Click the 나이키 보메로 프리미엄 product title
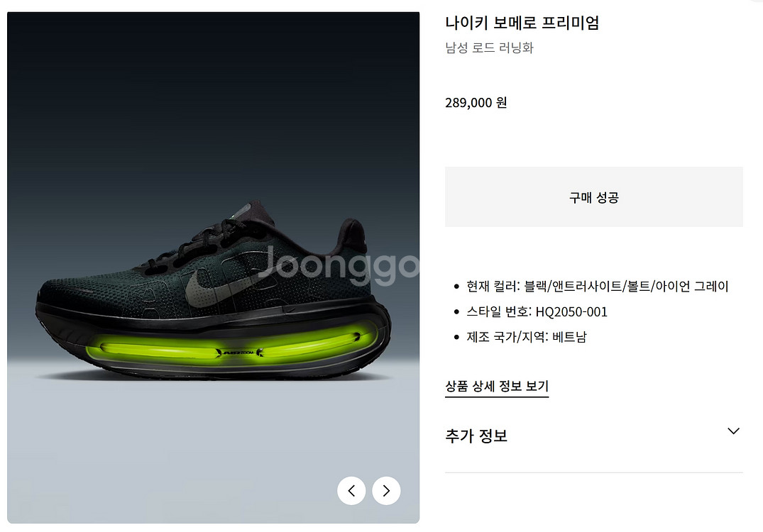 pyautogui.click(x=522, y=23)
